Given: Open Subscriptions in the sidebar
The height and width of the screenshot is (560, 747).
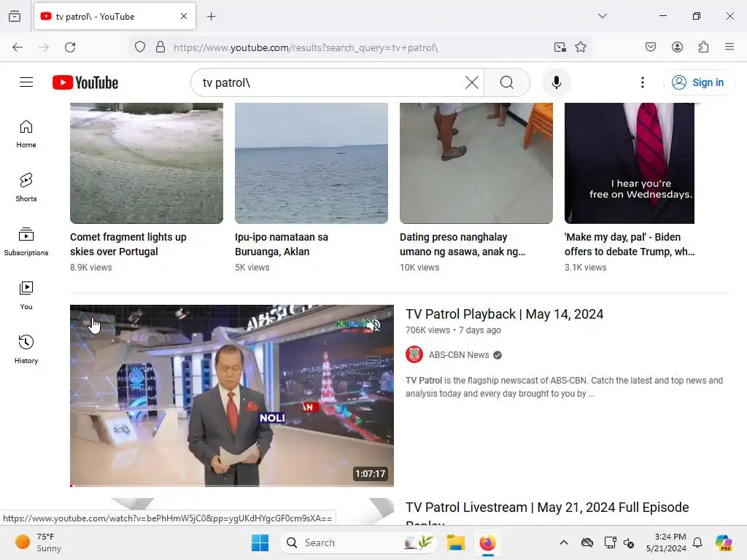Looking at the screenshot, I should click(26, 242).
